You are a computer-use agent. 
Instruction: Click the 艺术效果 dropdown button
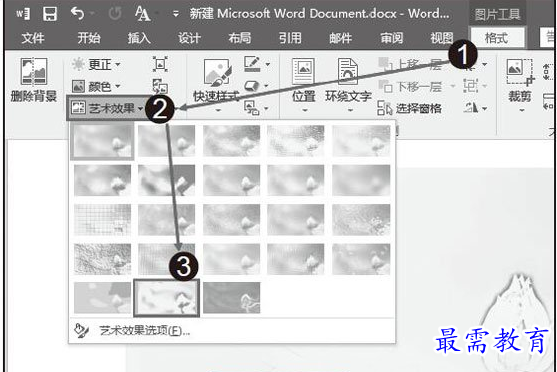107,108
